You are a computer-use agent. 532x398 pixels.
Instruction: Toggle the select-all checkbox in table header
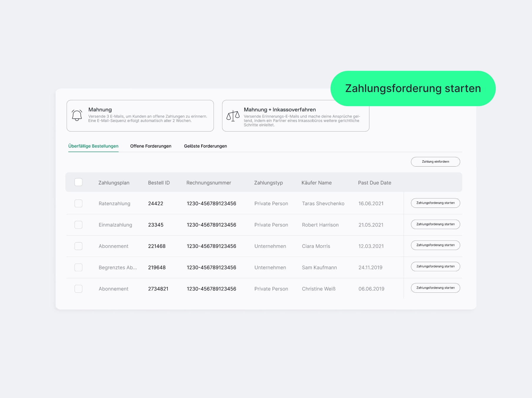pyautogui.click(x=78, y=182)
